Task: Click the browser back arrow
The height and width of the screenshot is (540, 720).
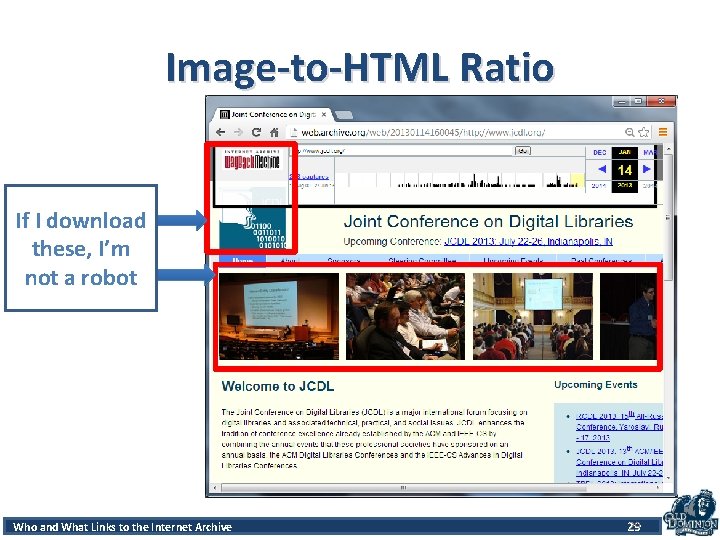Action: tap(220, 132)
